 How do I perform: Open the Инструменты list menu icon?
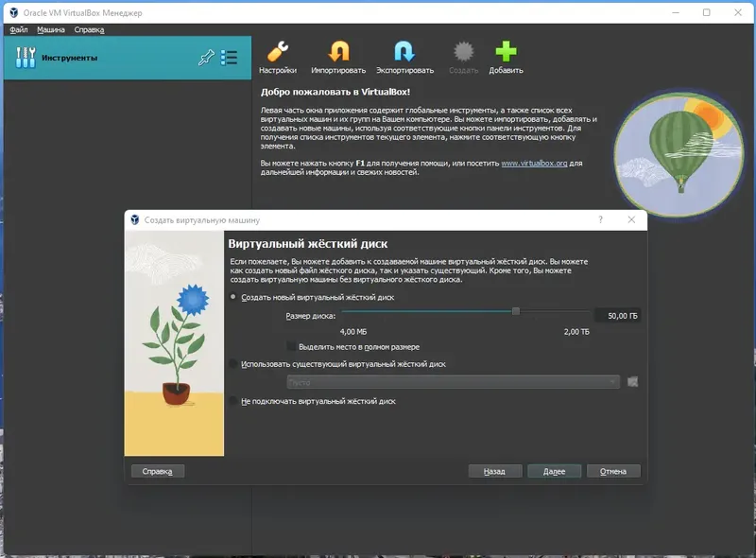tap(229, 58)
